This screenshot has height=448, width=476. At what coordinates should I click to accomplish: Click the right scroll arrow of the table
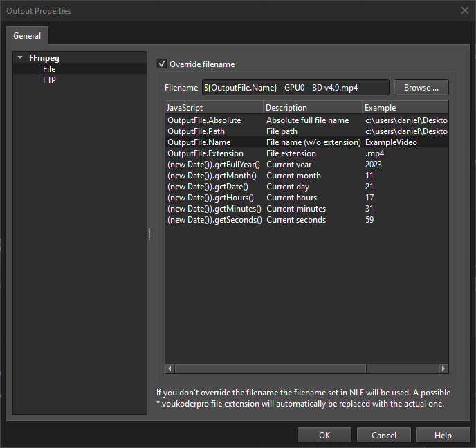(444, 369)
